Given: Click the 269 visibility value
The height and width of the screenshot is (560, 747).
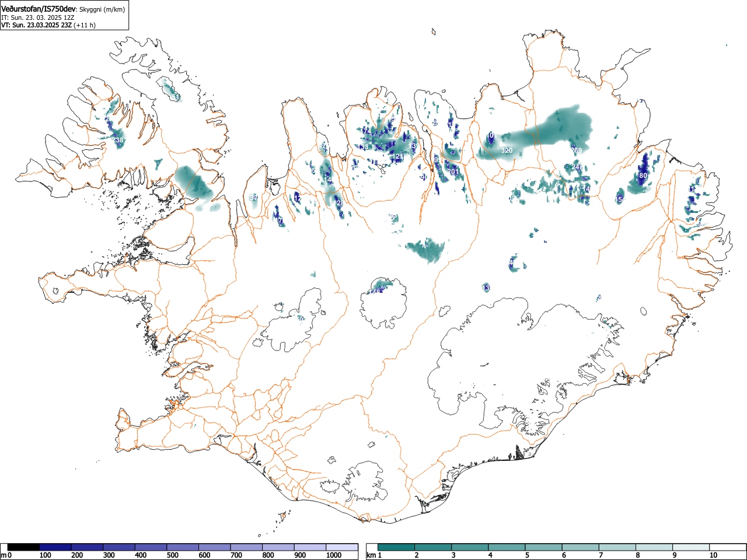Looking at the screenshot, I should (x=577, y=151).
